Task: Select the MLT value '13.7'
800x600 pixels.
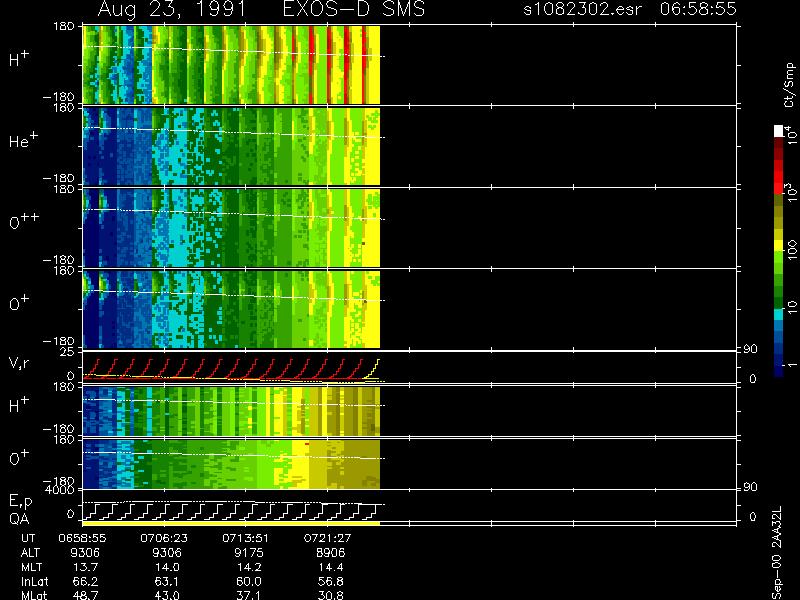Action: [87, 567]
